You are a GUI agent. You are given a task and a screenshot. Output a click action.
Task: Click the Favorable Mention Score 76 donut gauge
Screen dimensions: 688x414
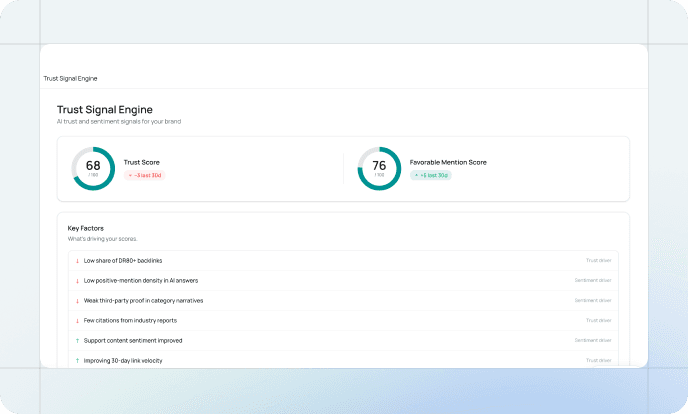(x=379, y=168)
